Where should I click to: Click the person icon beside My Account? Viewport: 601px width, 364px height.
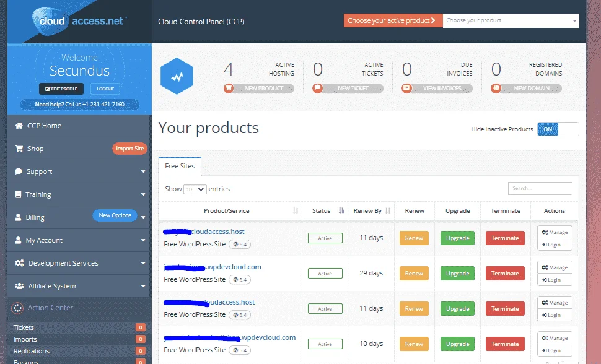click(x=17, y=240)
